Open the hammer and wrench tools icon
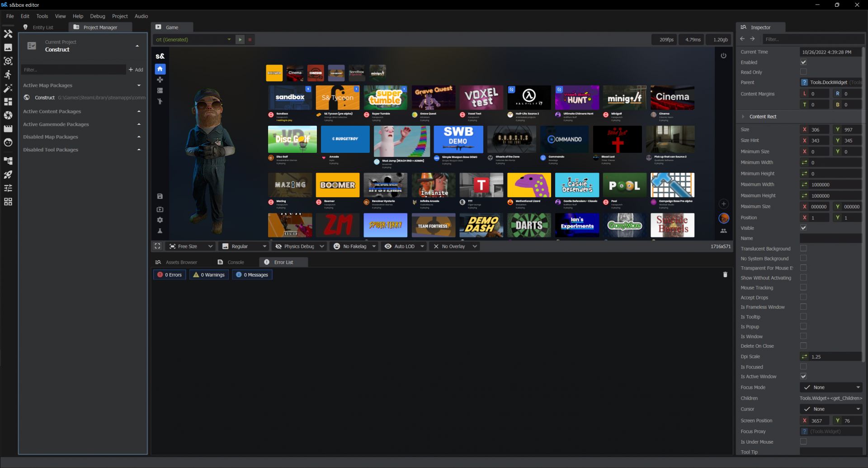This screenshot has width=868, height=468. [x=8, y=34]
